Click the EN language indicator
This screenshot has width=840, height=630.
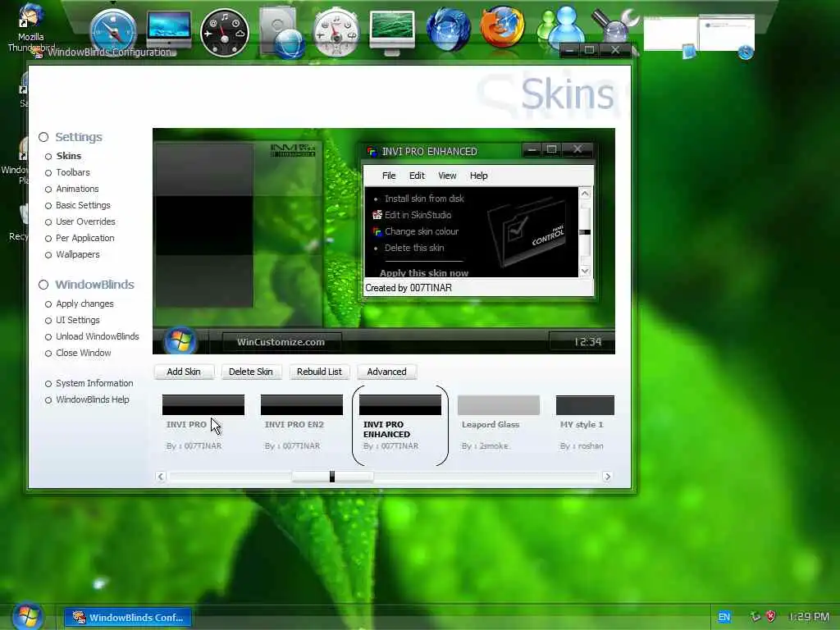coord(724,617)
